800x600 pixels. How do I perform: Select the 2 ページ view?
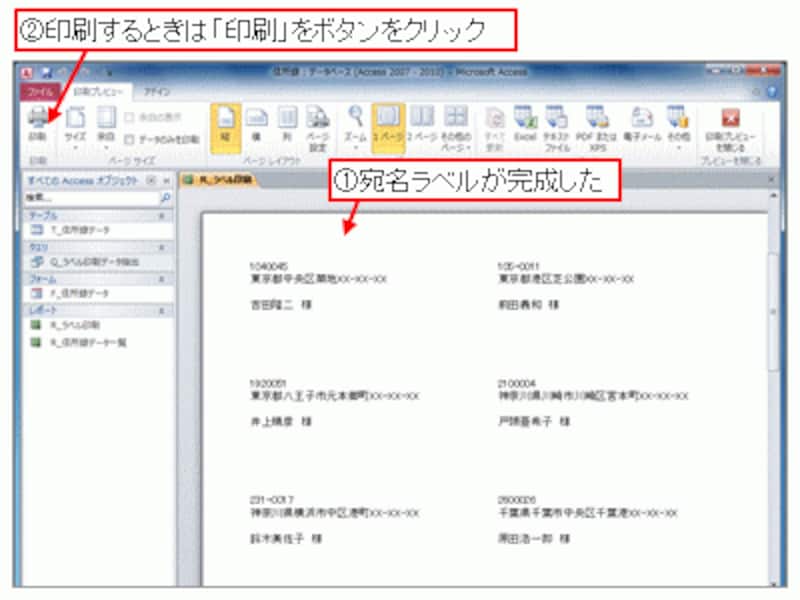coord(422,125)
